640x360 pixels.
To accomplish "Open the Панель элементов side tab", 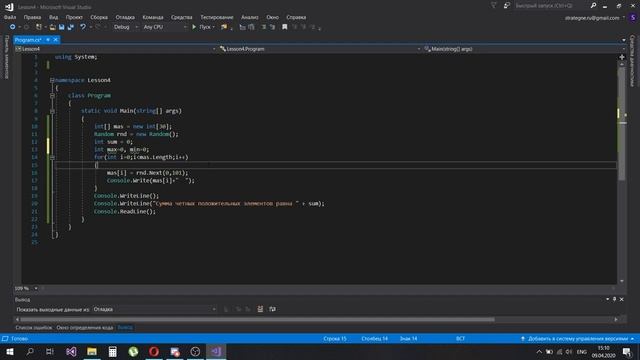I will [6, 57].
